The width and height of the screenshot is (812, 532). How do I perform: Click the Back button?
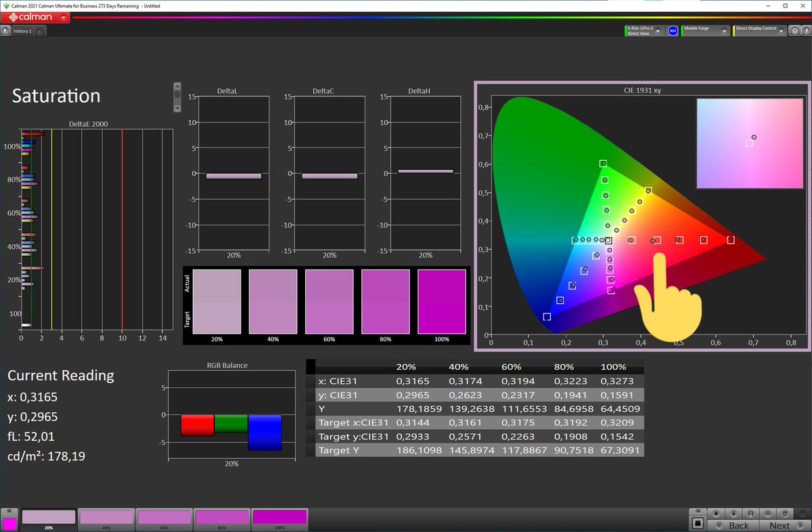click(x=734, y=525)
